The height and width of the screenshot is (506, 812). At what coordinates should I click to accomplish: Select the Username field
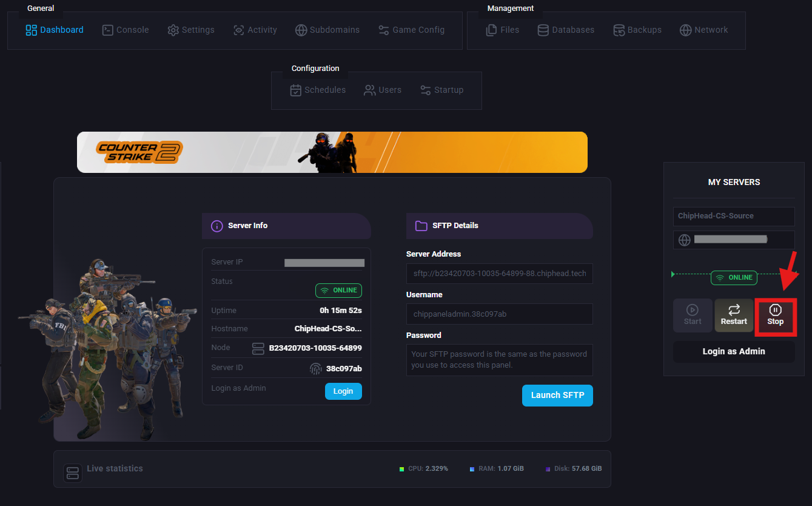(x=500, y=314)
